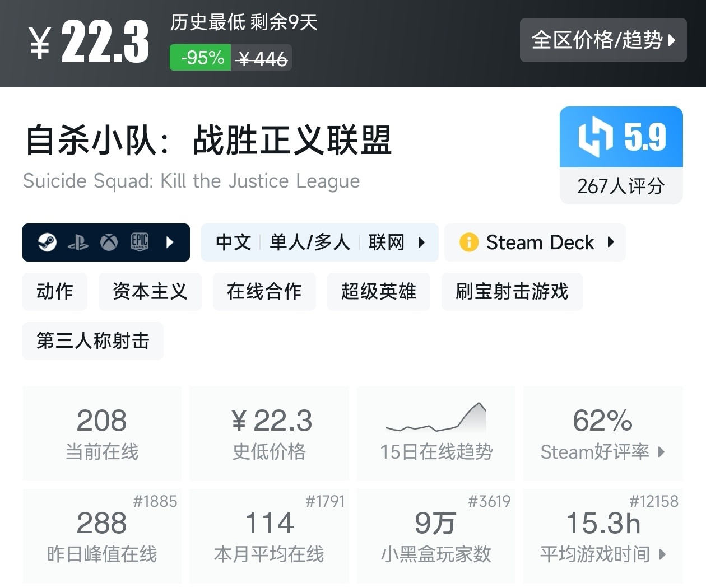Tap the -95% discount badge
The width and height of the screenshot is (706, 588).
[x=201, y=58]
